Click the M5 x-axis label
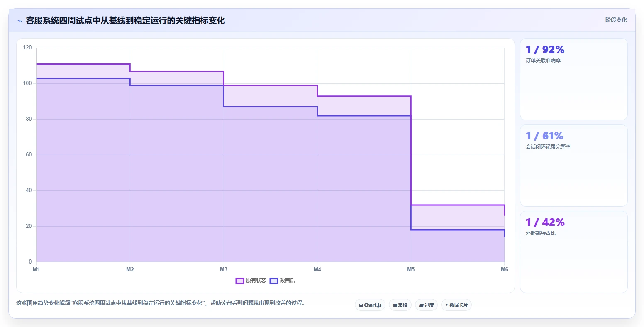644x327 pixels. (411, 270)
